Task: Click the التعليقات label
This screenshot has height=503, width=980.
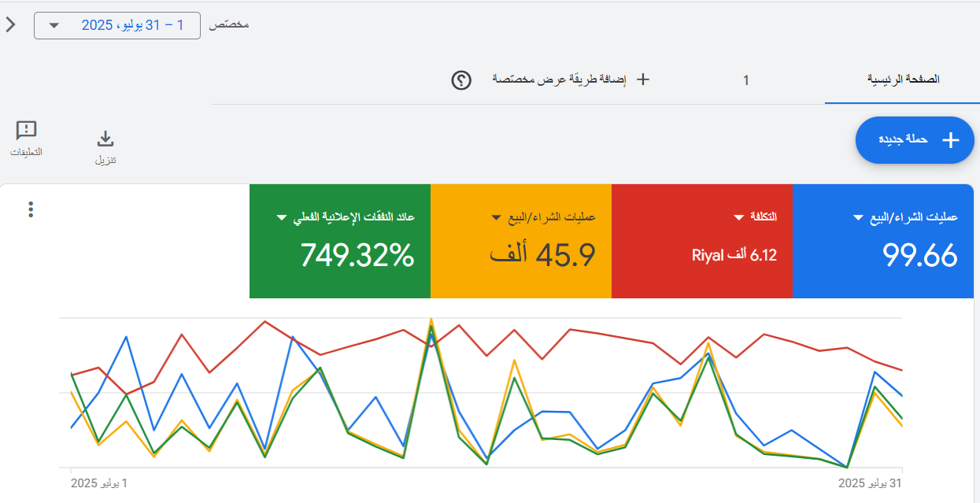Action: 27,151
